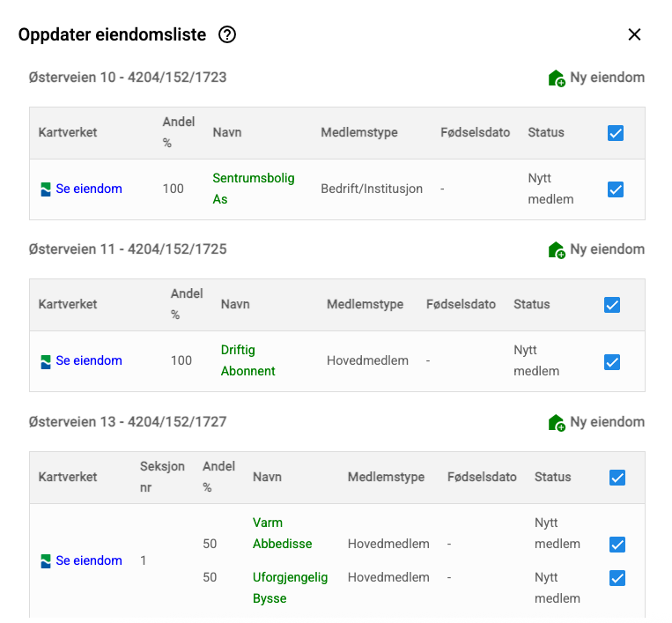Toggle header checkbox in Østerveien 11 table
672x623 pixels.
[612, 305]
